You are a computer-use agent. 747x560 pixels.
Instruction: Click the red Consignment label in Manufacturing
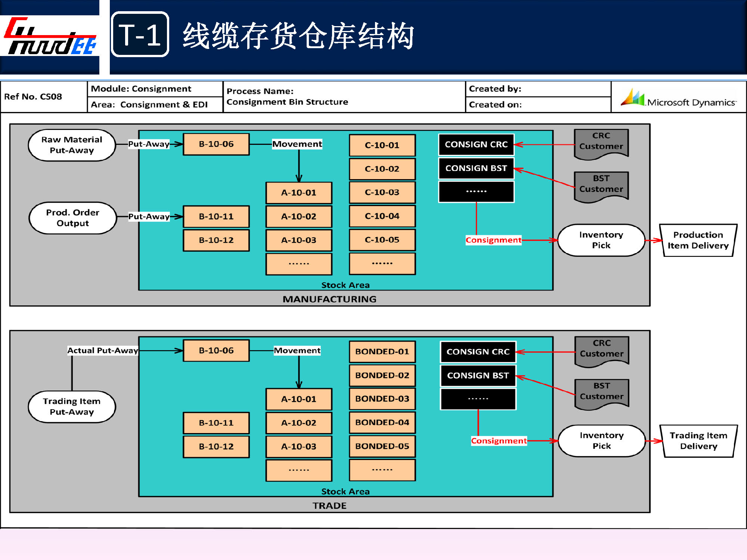point(493,240)
